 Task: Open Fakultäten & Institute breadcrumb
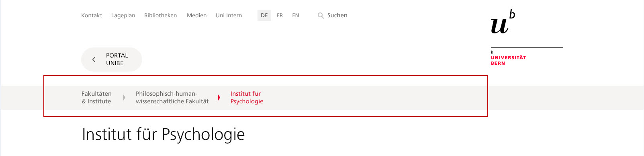[x=96, y=97]
